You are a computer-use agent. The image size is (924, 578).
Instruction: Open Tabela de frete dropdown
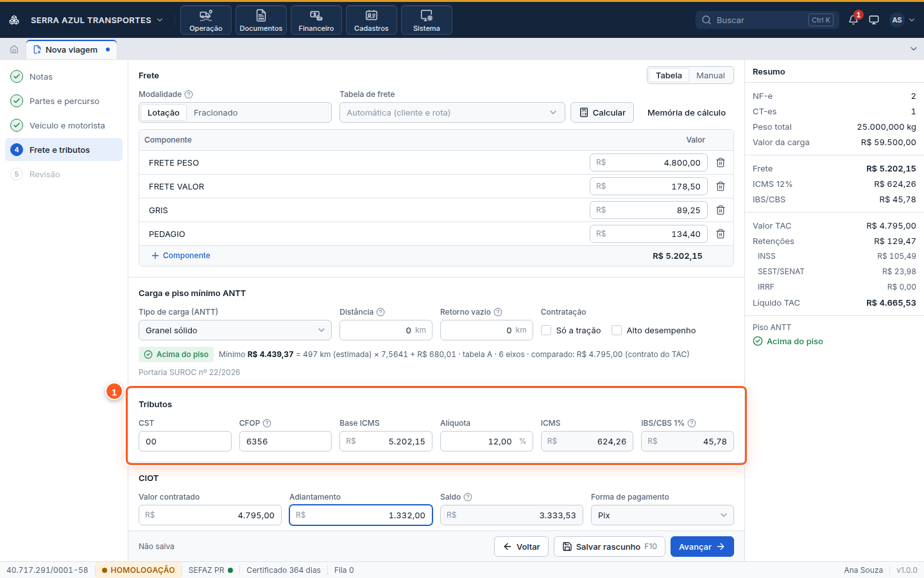click(452, 112)
